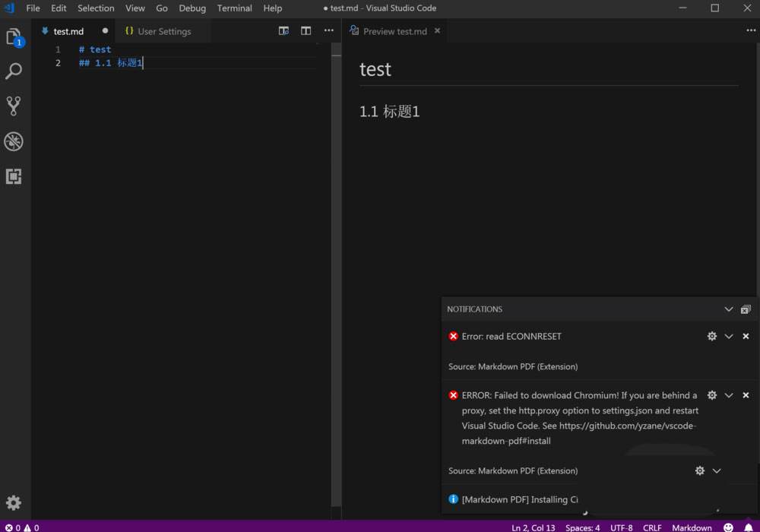
Task: Collapse the Notifications panel header chevron
Action: pos(729,309)
